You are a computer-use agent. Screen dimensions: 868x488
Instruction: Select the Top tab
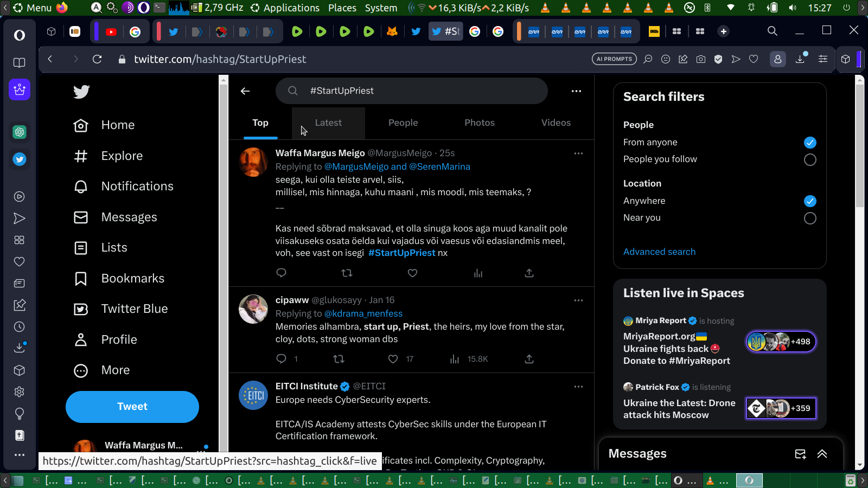click(260, 123)
